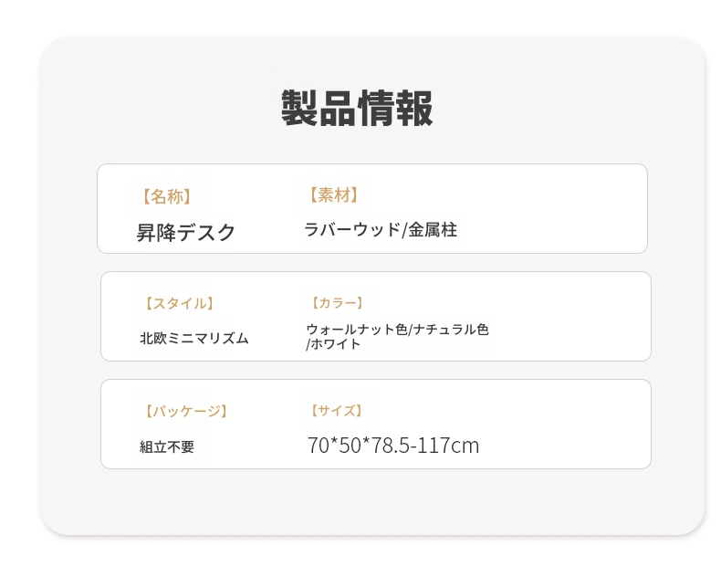Click the 北欧ミニマリズム style text
Viewport: 721px width, 588px height.
tap(194, 338)
